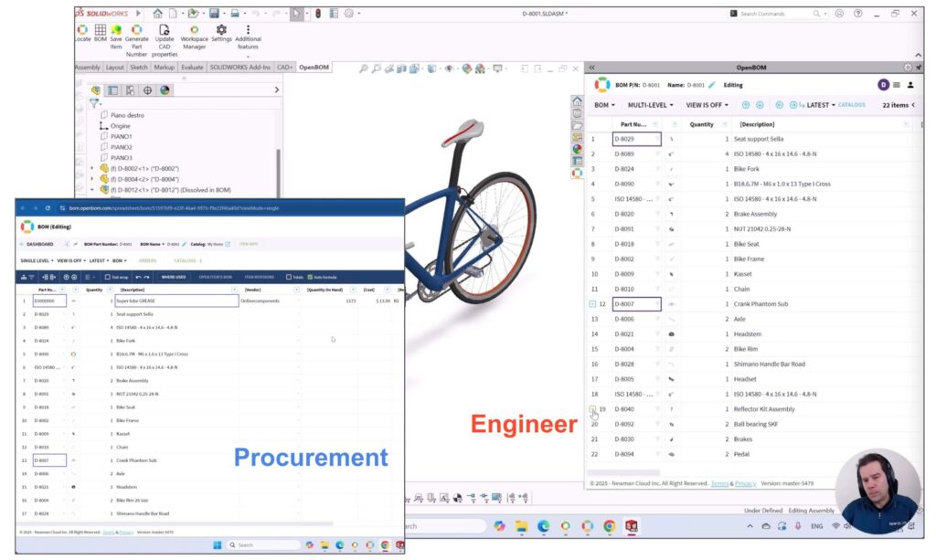Click the Rebuild traffic light icon
Screen dimensions: 936x560
pyautogui.click(x=318, y=13)
